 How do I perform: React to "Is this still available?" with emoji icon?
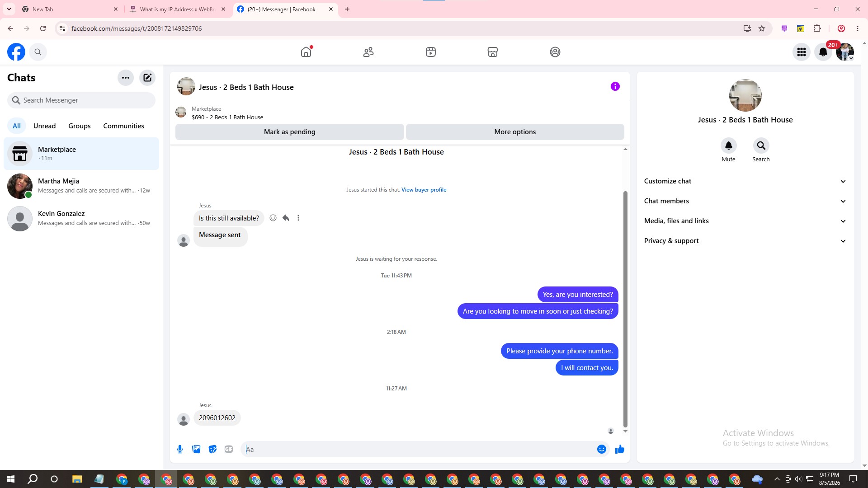click(273, 218)
